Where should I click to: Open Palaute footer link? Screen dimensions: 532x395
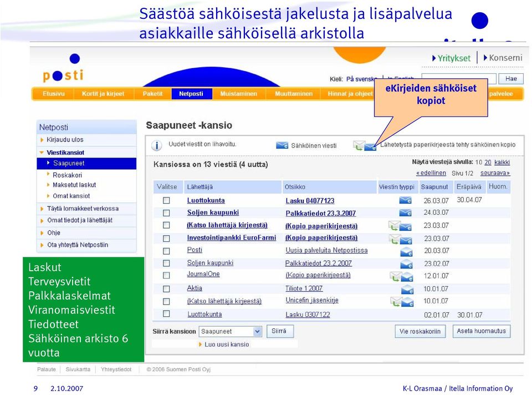point(47,369)
